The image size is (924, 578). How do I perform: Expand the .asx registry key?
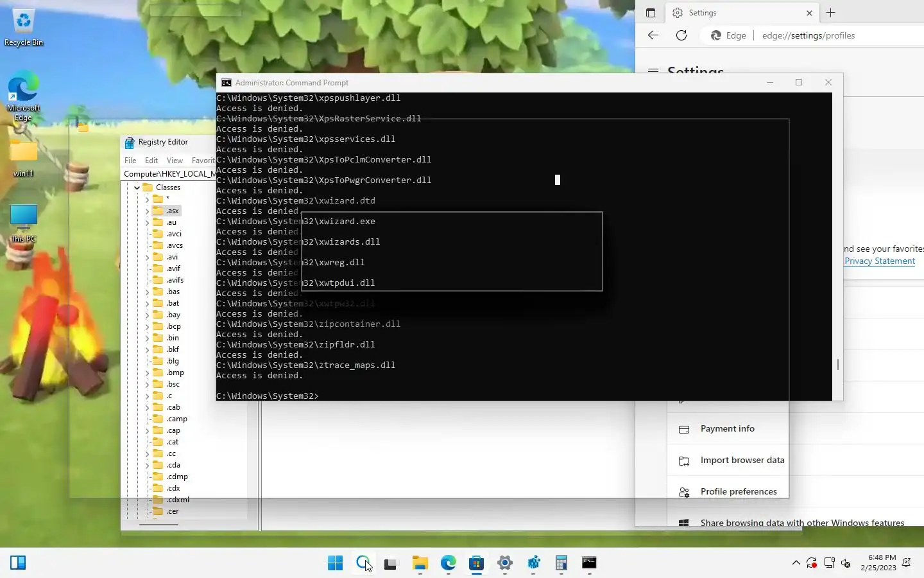pyautogui.click(x=147, y=211)
